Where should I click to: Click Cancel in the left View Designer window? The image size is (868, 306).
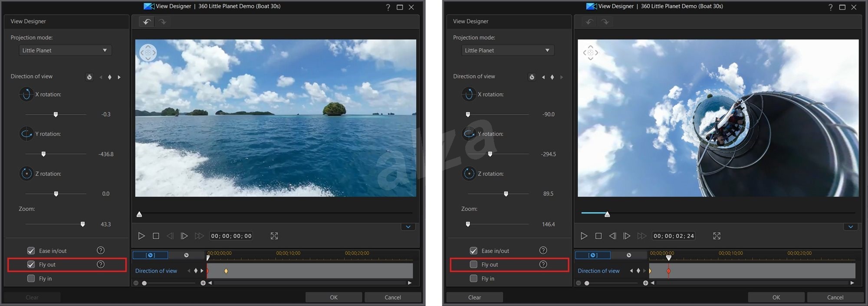(393, 297)
